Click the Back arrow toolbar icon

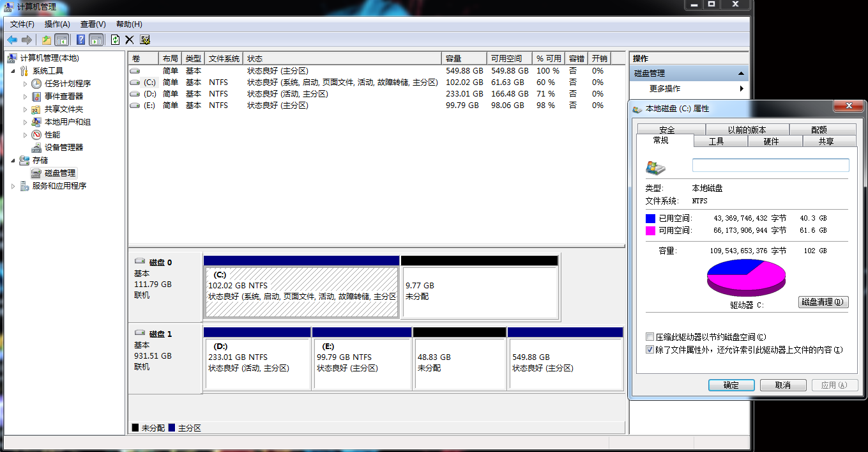coord(12,40)
